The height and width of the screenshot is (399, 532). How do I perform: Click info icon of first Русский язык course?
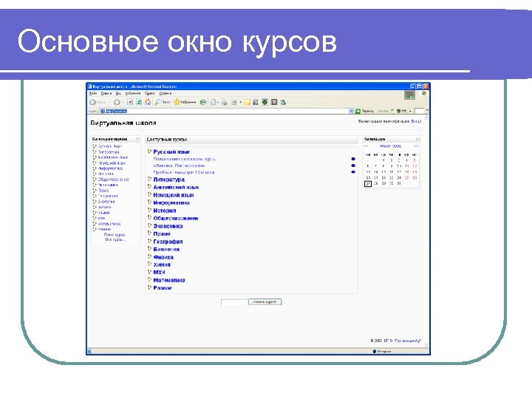[353, 159]
